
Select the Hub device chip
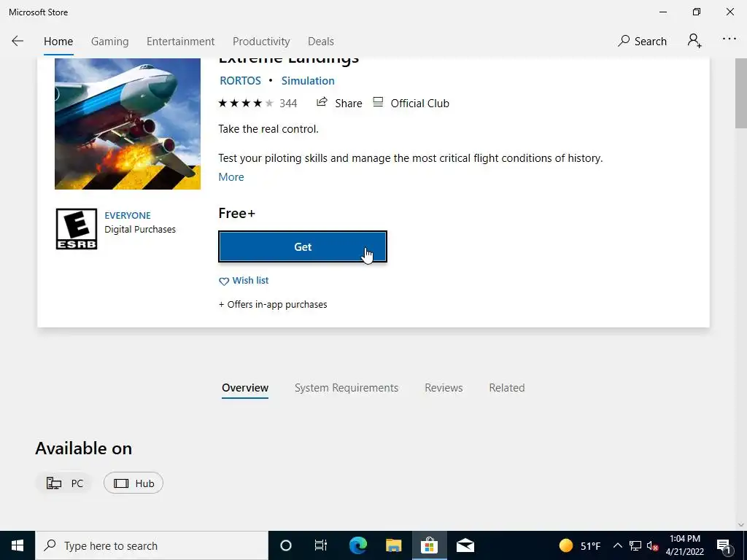pyautogui.click(x=133, y=483)
